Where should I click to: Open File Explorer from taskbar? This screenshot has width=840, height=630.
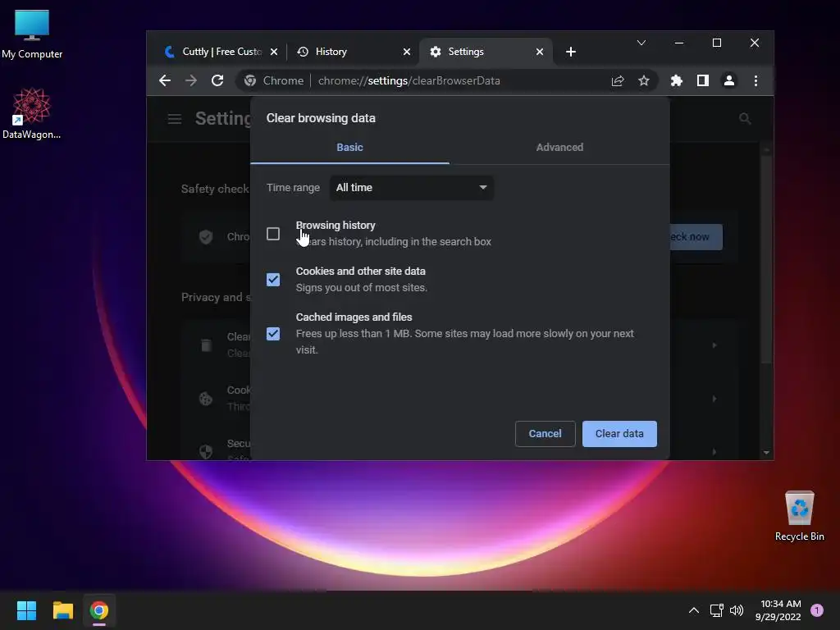coord(62,610)
